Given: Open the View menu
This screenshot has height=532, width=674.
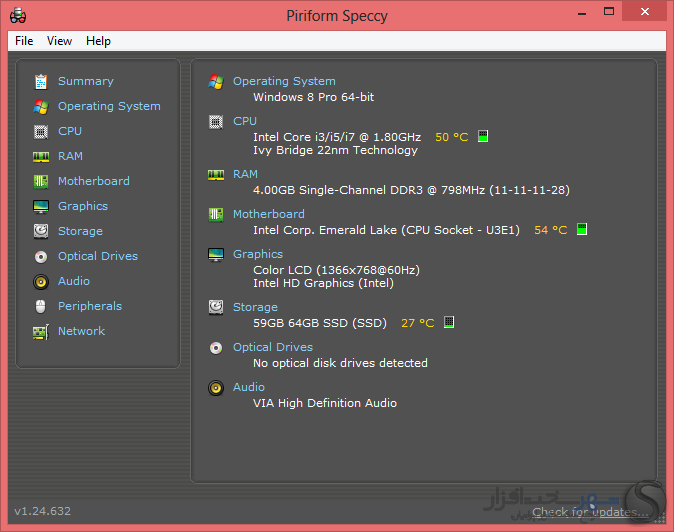Looking at the screenshot, I should pyautogui.click(x=59, y=41).
